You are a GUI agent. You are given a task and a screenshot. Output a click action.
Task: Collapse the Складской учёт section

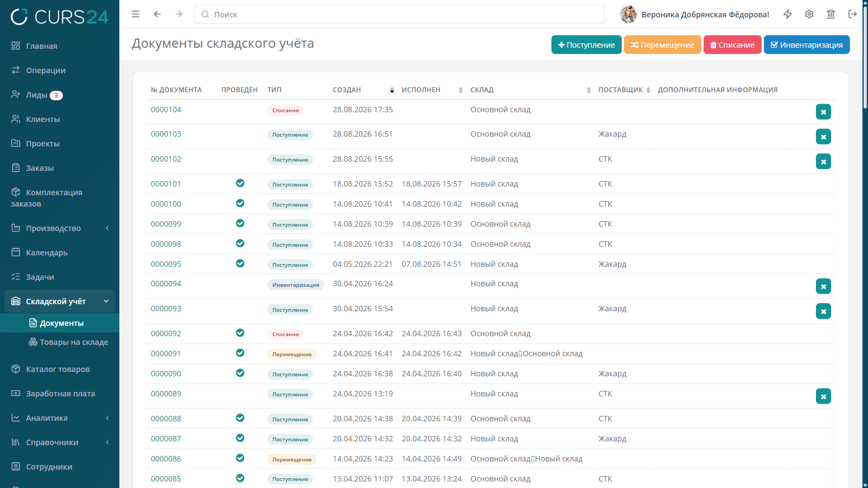pos(60,301)
